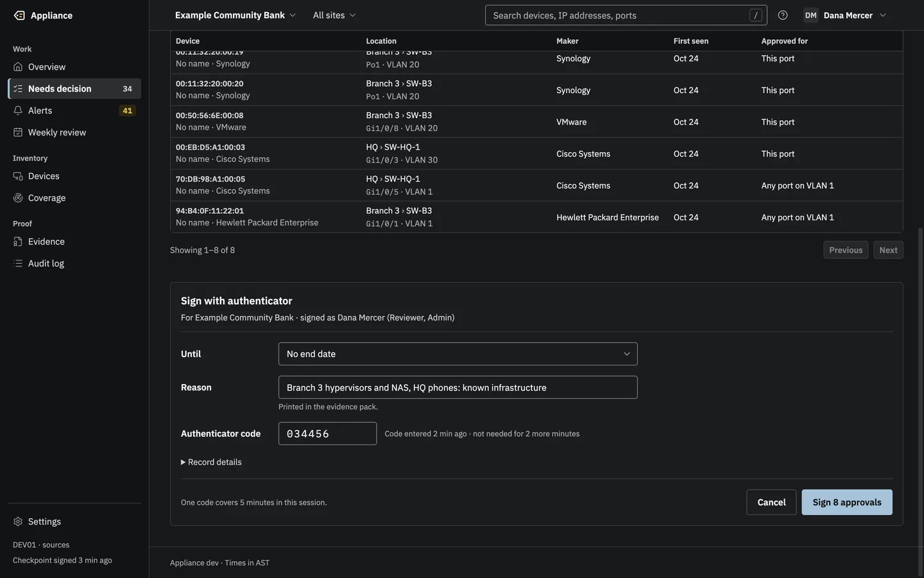Expand Record details disclosure
Viewport: 924px width, 578px height.
tap(211, 462)
